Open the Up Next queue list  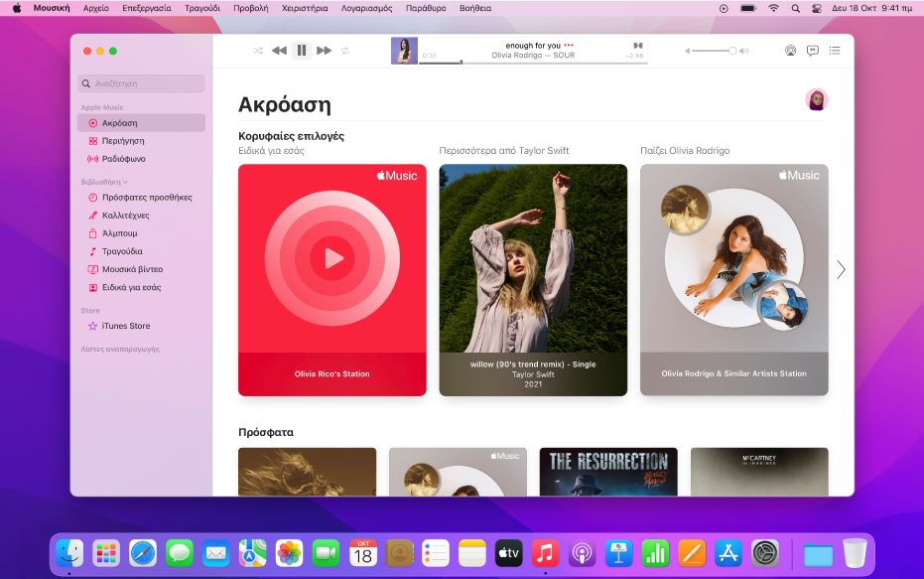(x=835, y=51)
